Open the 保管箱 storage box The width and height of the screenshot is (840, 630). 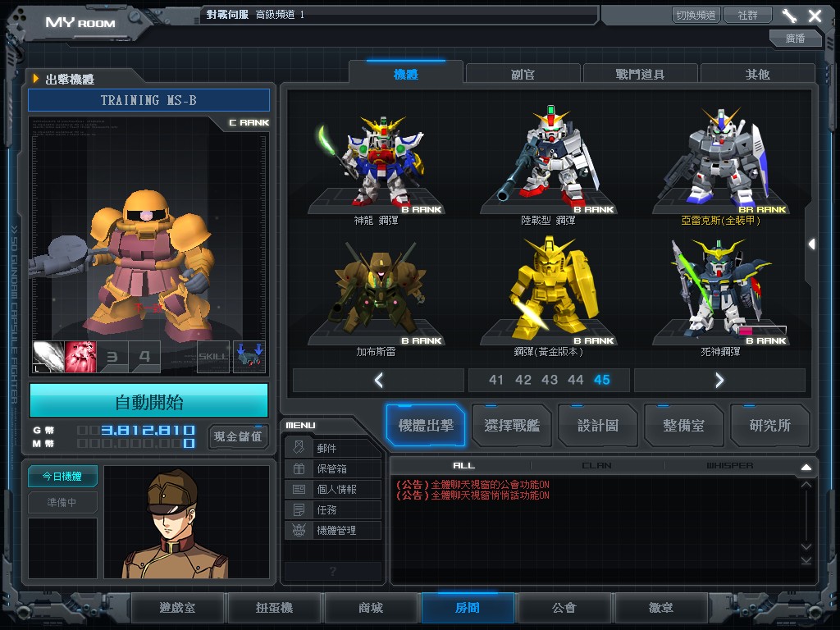(333, 468)
